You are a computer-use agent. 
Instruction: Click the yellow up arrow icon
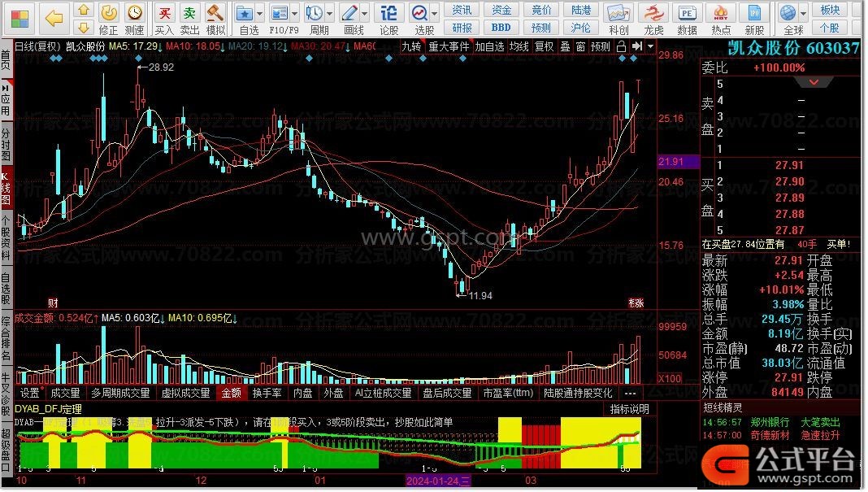84,10
